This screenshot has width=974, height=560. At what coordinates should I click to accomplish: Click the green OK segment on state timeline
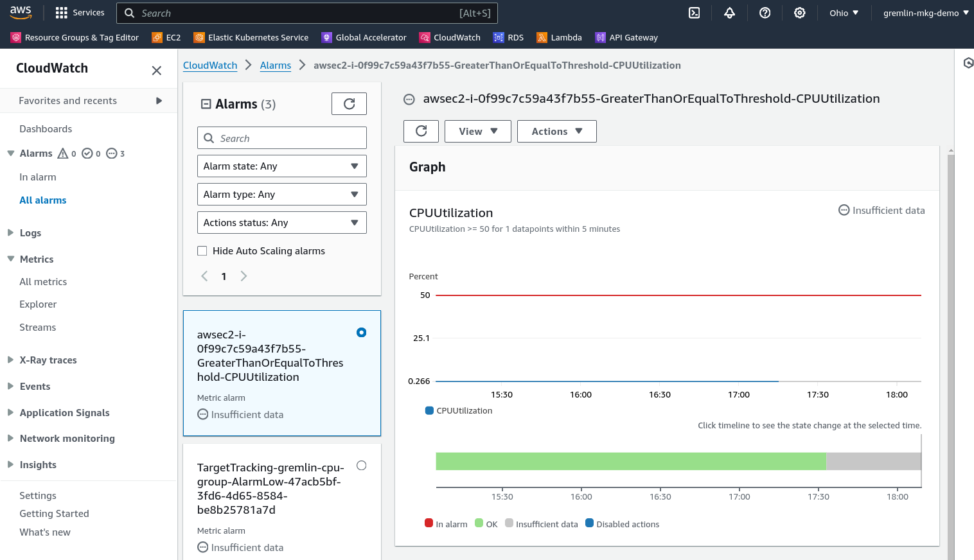coord(630,461)
